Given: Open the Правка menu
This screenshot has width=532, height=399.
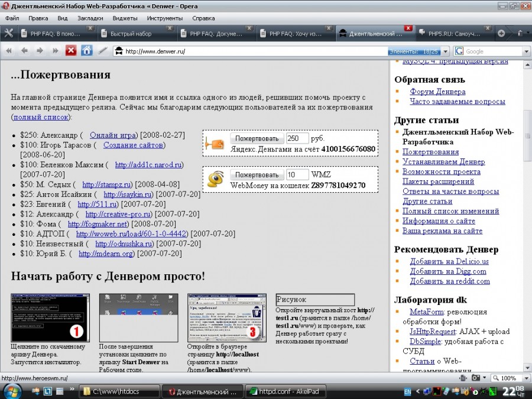Looking at the screenshot, I should 38,18.
